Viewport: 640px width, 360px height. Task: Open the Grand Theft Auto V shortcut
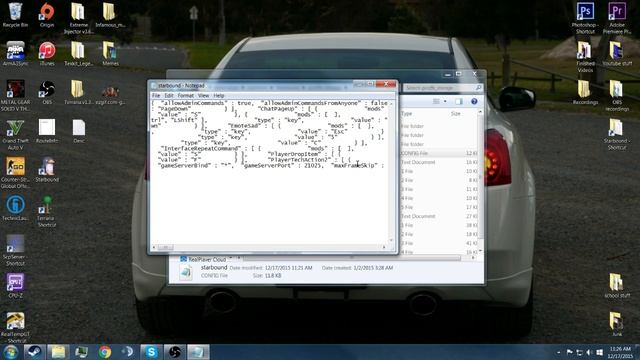coord(15,135)
